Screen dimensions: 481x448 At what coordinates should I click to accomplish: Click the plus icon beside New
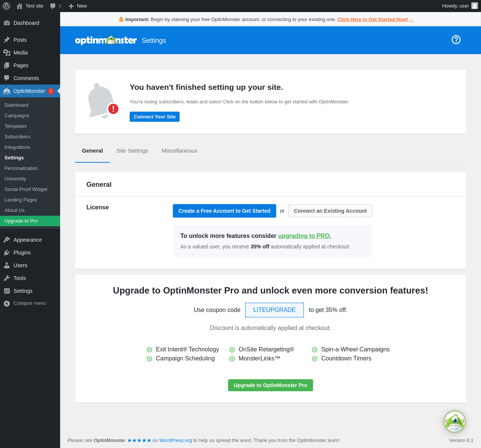71,6
